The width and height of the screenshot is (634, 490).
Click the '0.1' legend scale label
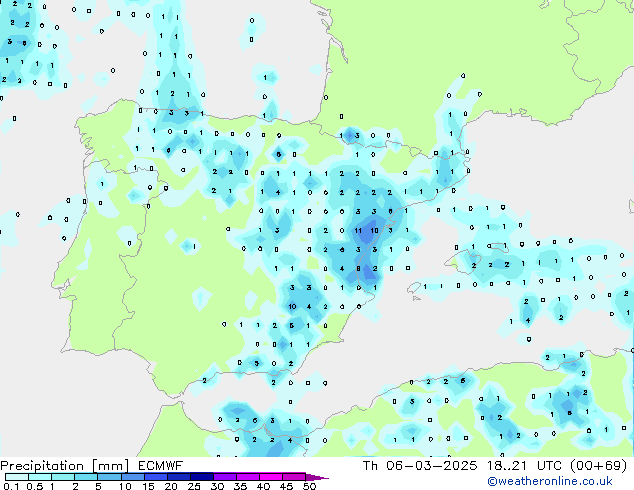click(x=11, y=486)
